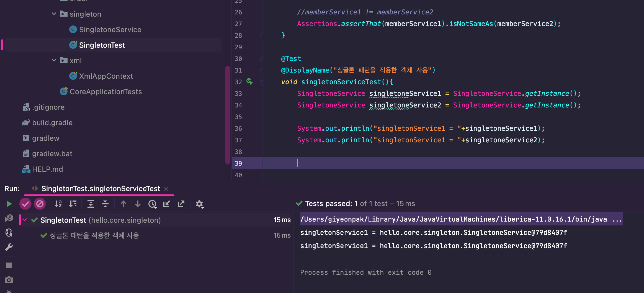This screenshot has width=644, height=293.
Task: Fold annotation block at line 30
Action: pyautogui.click(x=262, y=59)
